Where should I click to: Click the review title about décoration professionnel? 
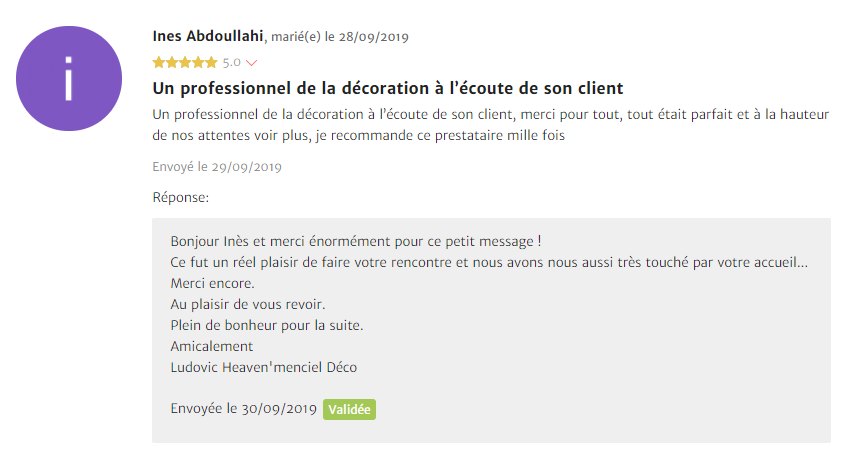pos(387,88)
